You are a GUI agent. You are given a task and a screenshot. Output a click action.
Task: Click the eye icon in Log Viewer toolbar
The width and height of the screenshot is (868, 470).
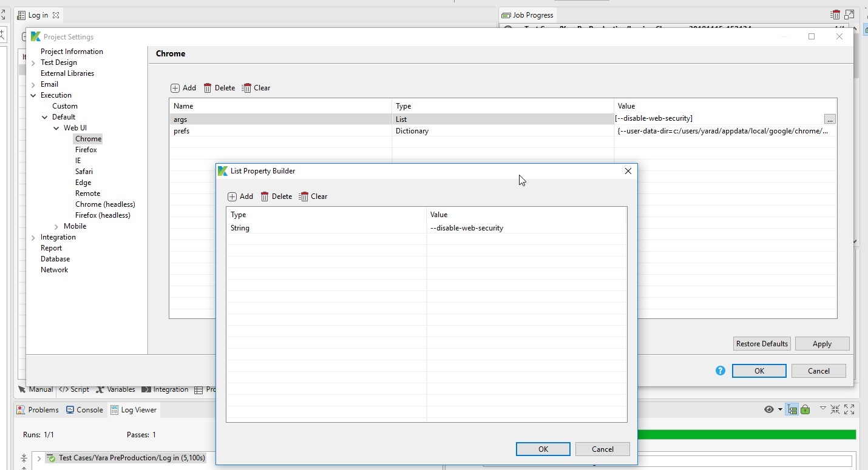[769, 410]
